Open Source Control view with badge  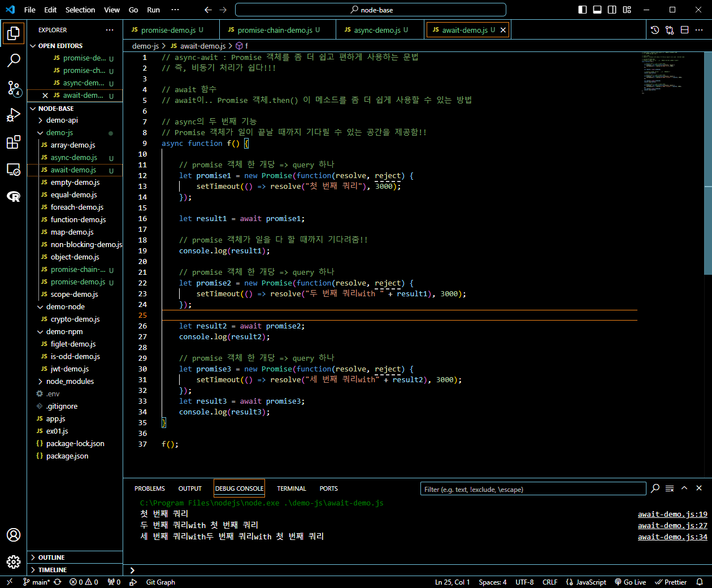(x=14, y=88)
